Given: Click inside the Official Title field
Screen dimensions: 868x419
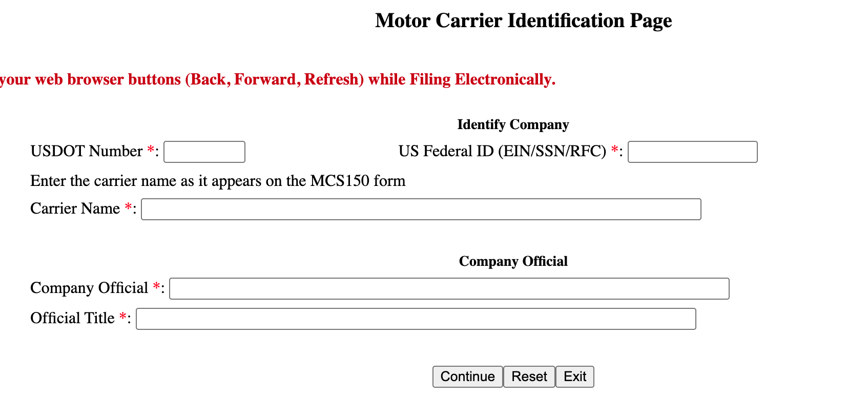Looking at the screenshot, I should click(x=415, y=319).
